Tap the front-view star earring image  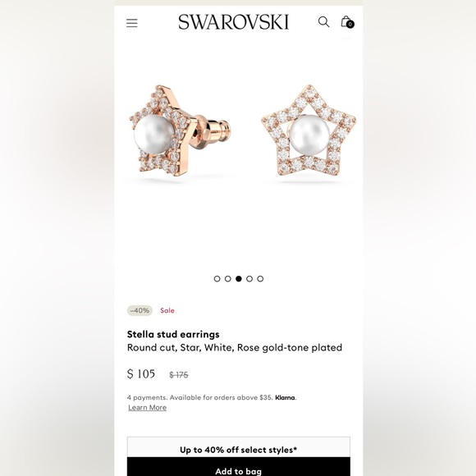(x=309, y=130)
